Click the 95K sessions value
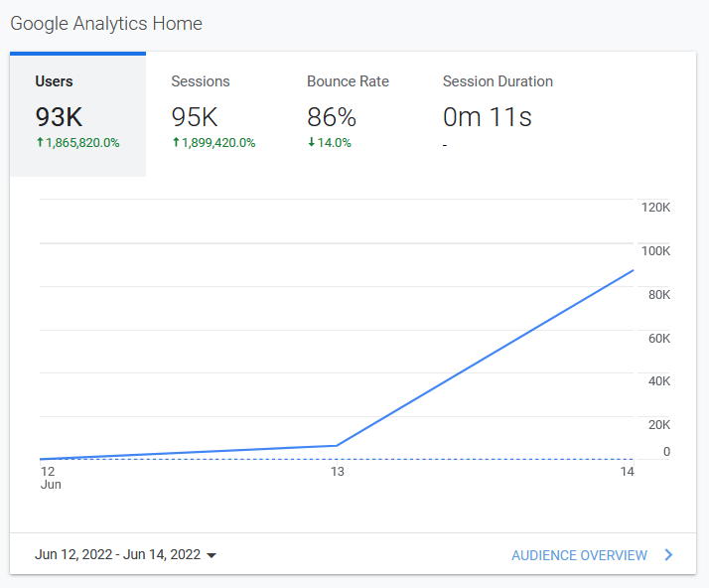The height and width of the screenshot is (588, 709). pyautogui.click(x=195, y=117)
